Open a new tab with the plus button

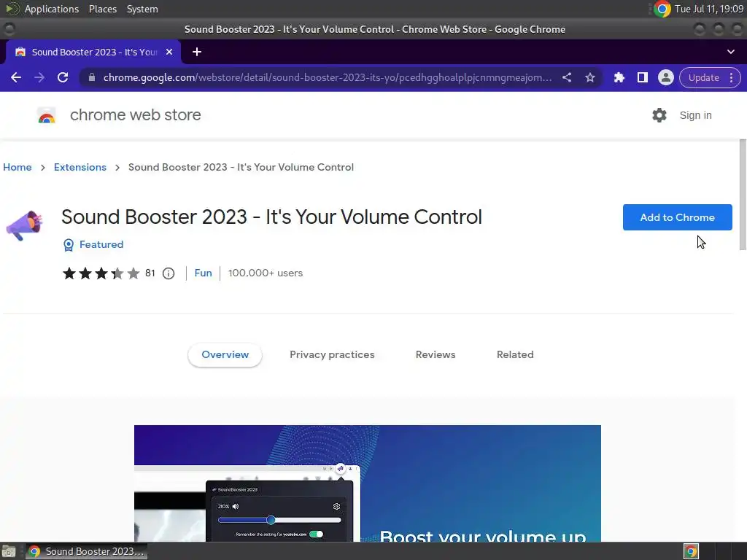tap(197, 52)
